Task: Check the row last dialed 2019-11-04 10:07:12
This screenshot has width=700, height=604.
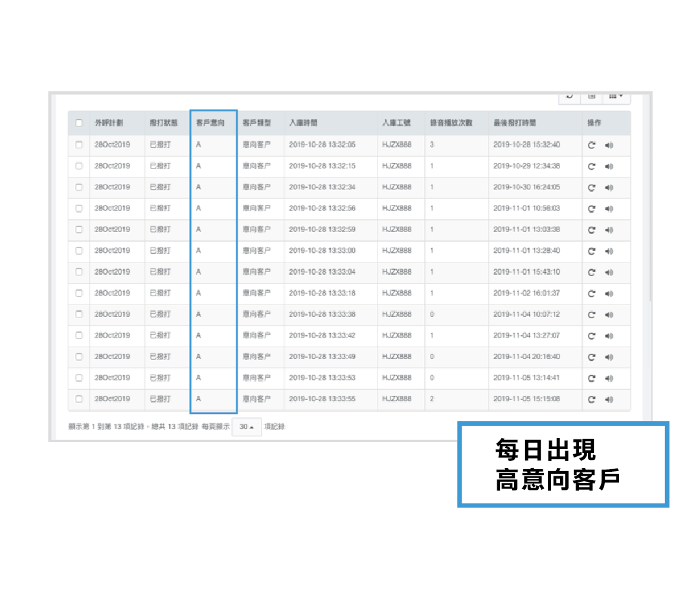Action: tap(79, 314)
